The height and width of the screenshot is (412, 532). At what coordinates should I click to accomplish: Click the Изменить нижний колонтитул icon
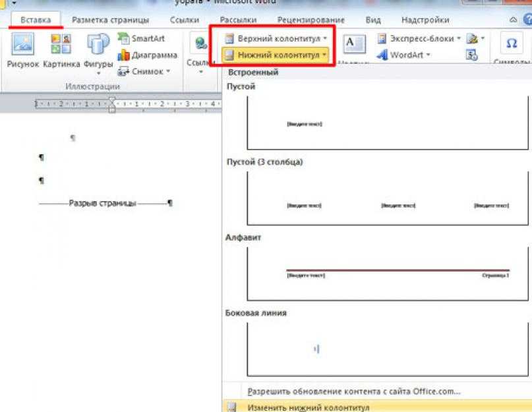point(231,407)
